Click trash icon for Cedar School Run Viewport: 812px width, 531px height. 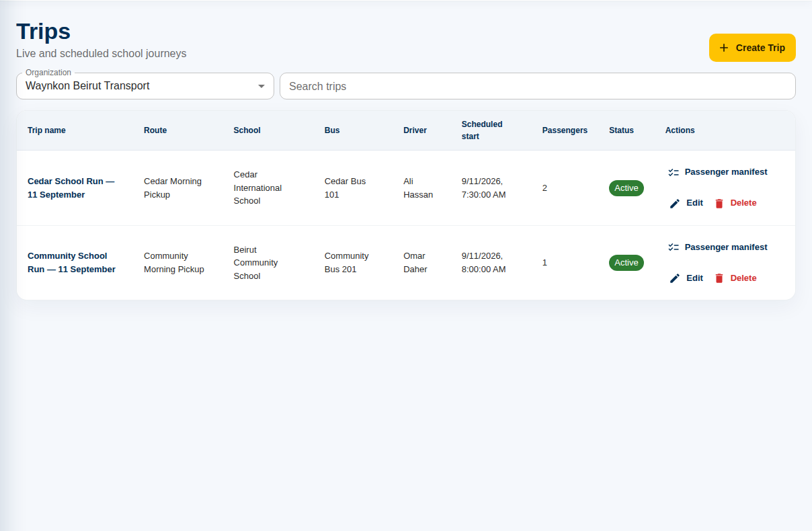(719, 203)
